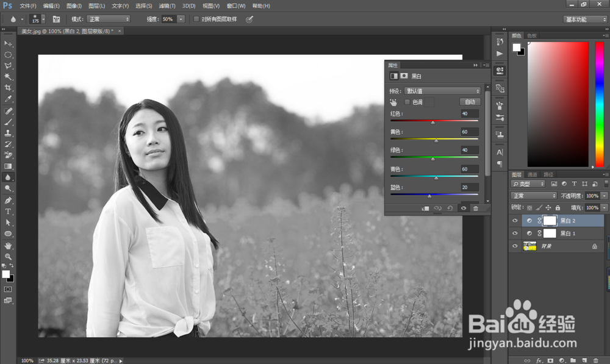The image size is (610, 364).
Task: Click the targeted adjustment hand tool
Action: (393, 102)
